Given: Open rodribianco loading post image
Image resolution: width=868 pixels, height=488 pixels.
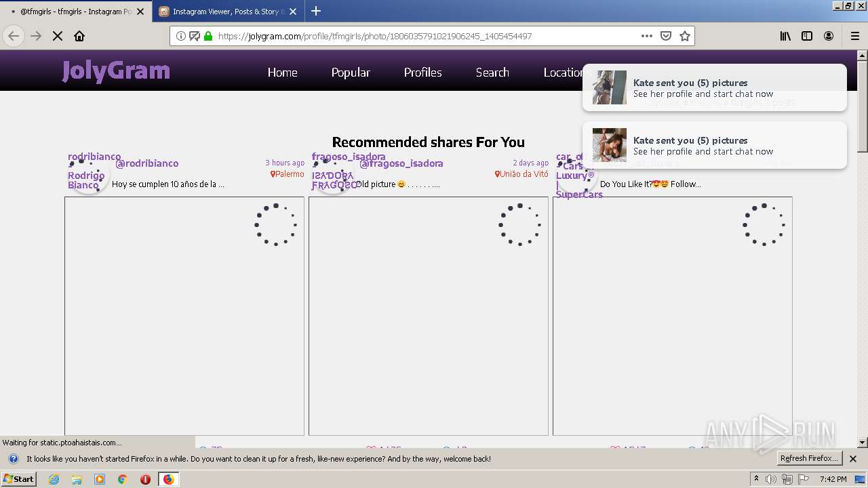Looking at the screenshot, I should pyautogui.click(x=184, y=316).
